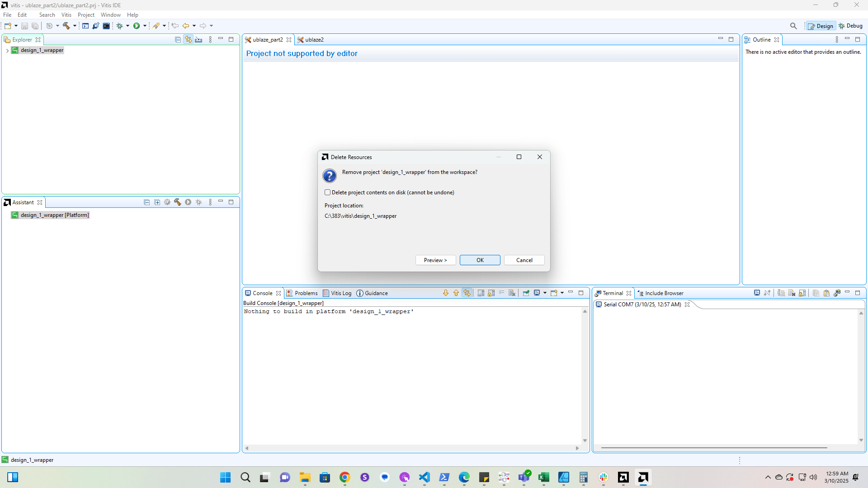Open Visual Studio Code from the taskbar
The height and width of the screenshot is (488, 868).
tap(424, 478)
